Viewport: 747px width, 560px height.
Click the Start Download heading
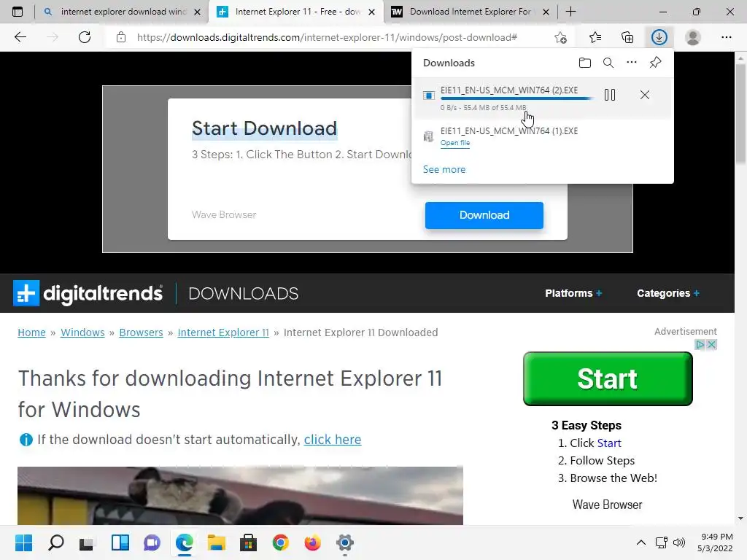tap(264, 128)
